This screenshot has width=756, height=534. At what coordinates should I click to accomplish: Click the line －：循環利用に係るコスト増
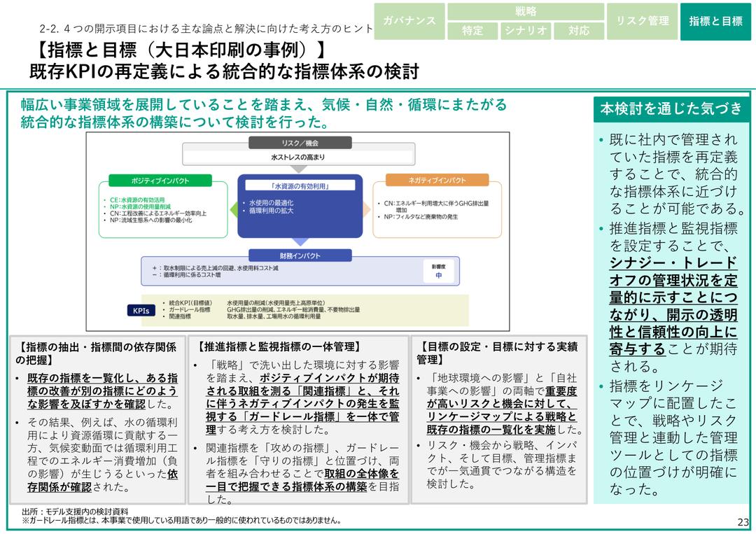pyautogui.click(x=186, y=275)
